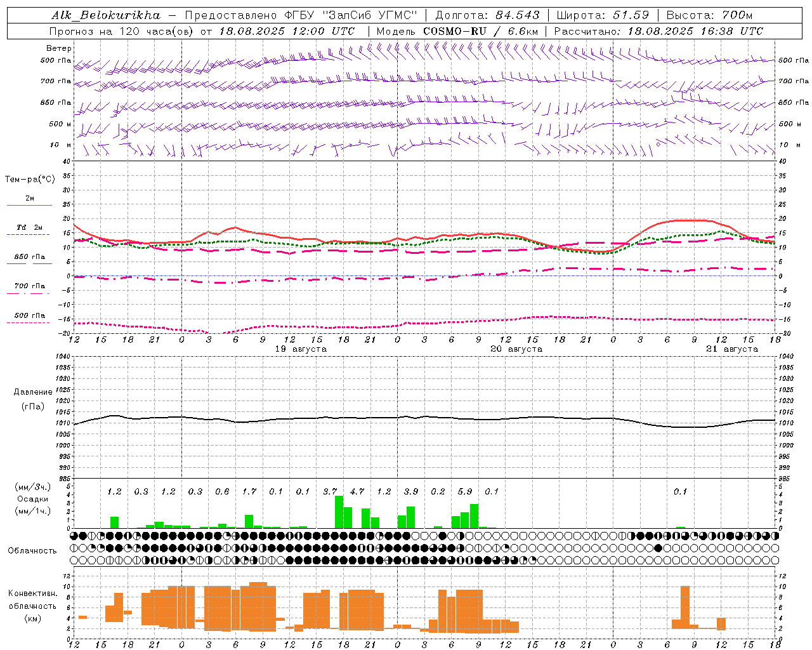The width and height of the screenshot is (812, 650).
Task: Click the '2м' temperature legend entry
Action: tap(30, 199)
